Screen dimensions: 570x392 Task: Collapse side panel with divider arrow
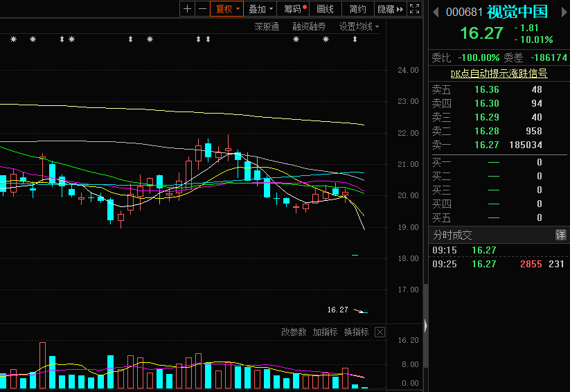pos(426,326)
